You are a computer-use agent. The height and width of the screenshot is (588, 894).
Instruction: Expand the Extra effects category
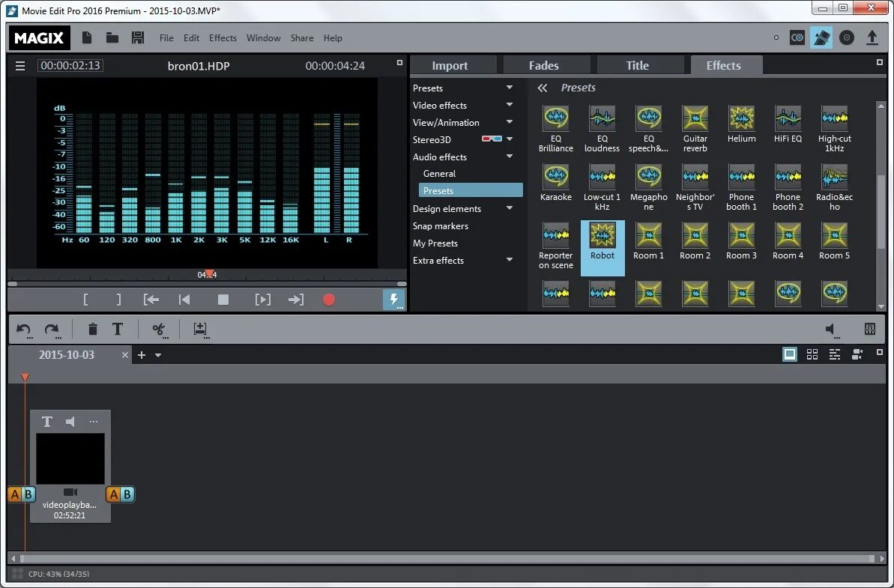pos(509,260)
